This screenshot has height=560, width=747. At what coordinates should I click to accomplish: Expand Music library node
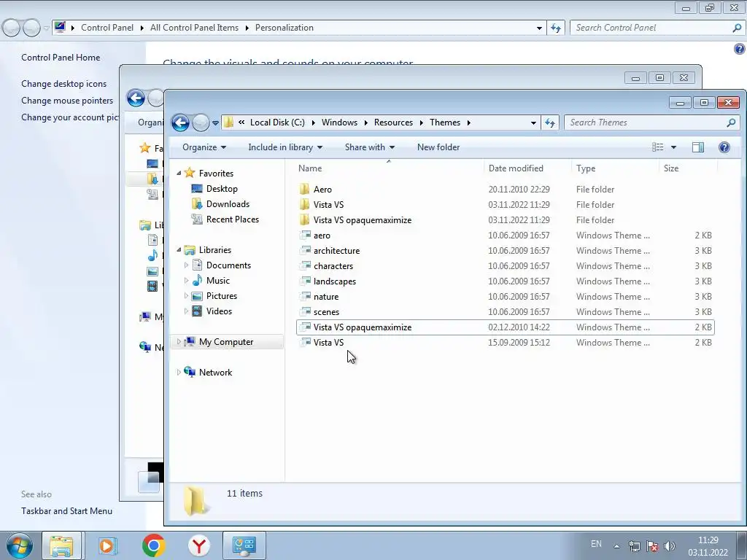[x=186, y=281]
